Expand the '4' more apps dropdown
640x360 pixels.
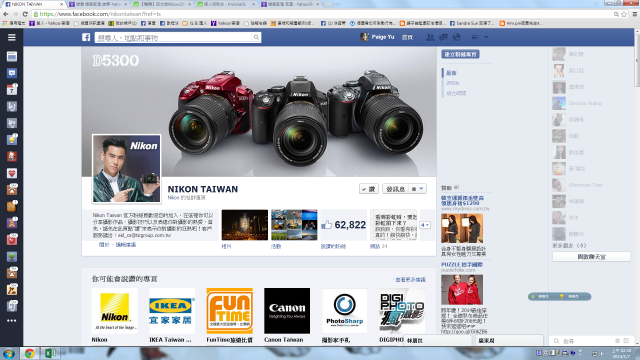coord(424,225)
